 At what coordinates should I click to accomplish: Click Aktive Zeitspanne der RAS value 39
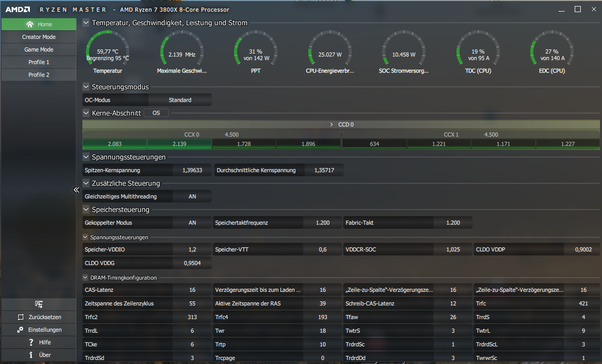click(x=322, y=303)
